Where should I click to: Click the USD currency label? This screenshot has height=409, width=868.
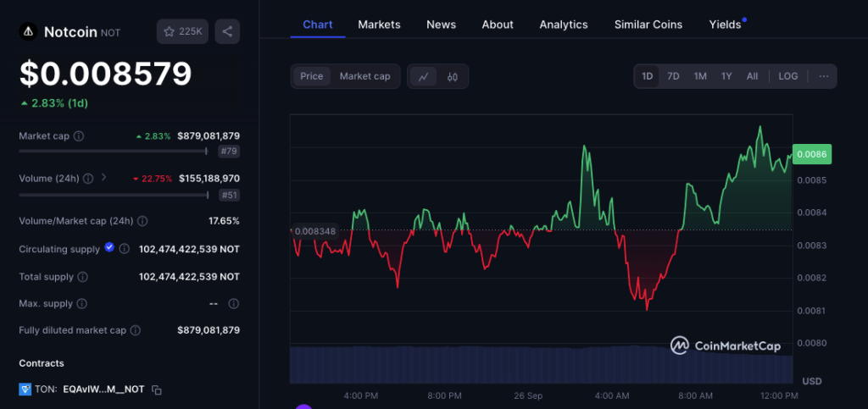tap(812, 381)
